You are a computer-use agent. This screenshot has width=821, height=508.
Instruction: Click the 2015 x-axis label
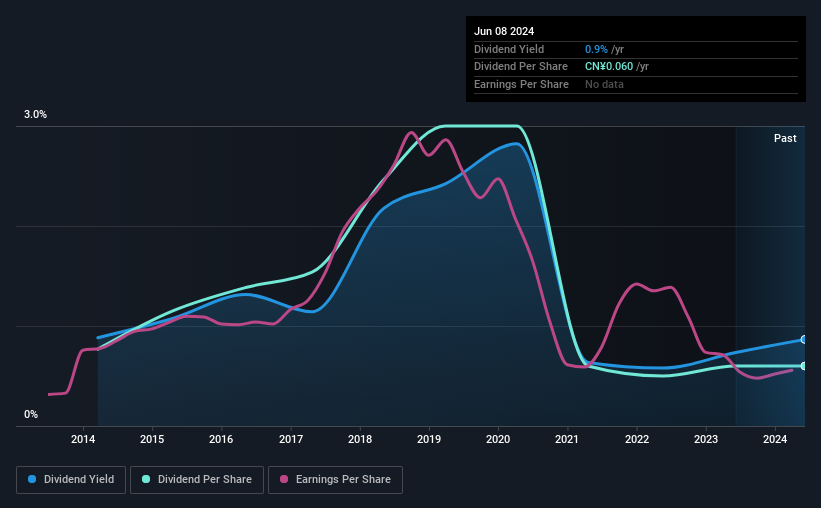152,439
